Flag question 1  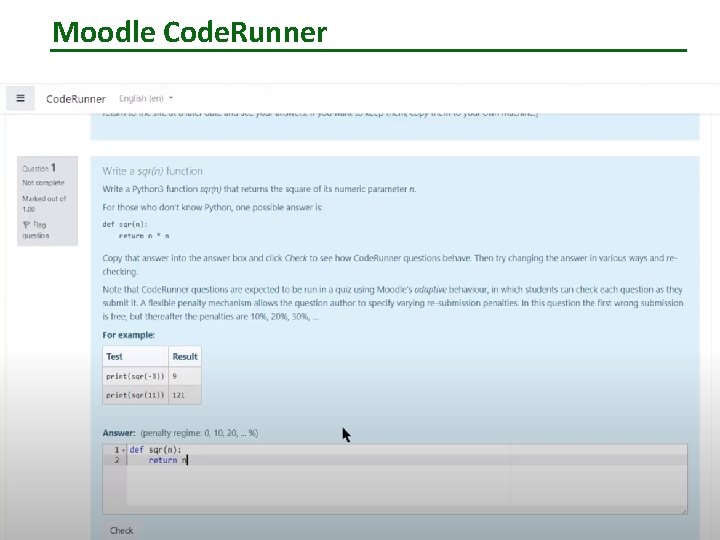(35, 230)
